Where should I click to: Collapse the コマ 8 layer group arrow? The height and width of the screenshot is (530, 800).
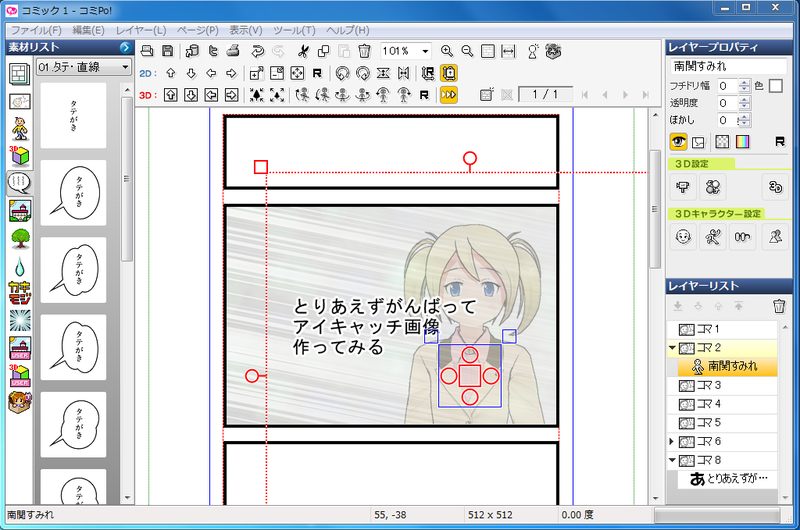click(672, 460)
